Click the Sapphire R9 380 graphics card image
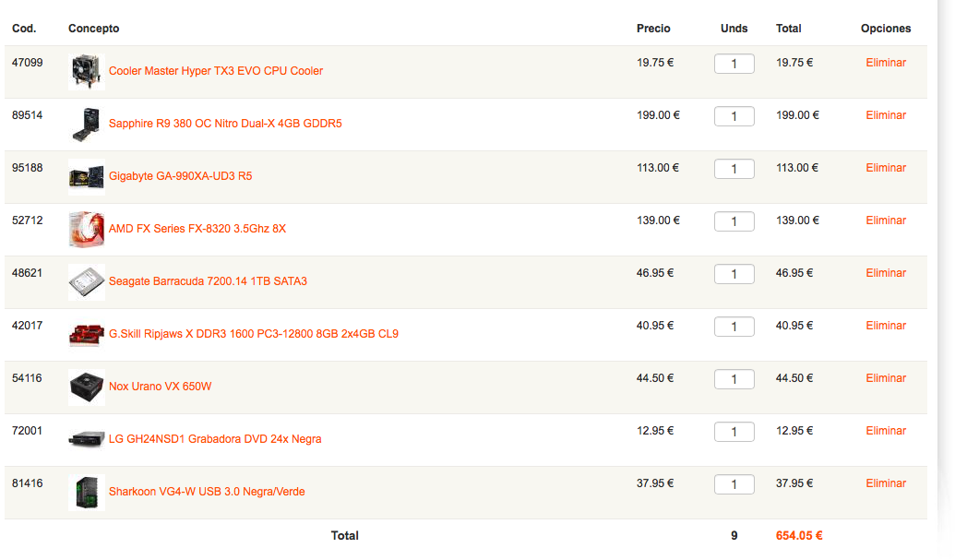The width and height of the screenshot is (979, 560). click(x=86, y=124)
